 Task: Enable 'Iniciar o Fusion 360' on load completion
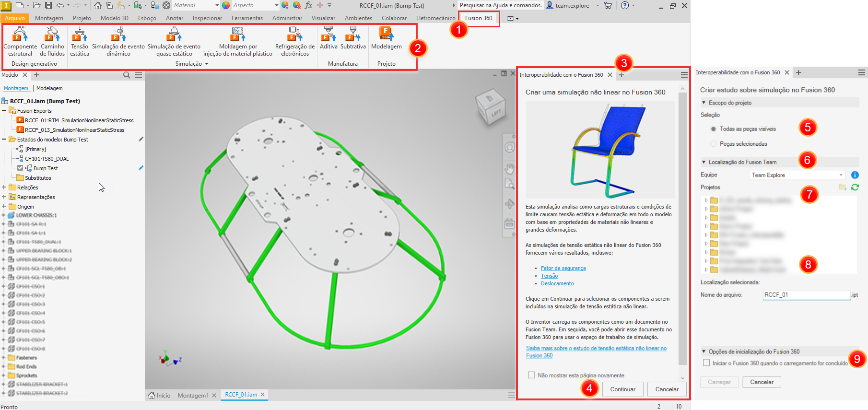706,363
